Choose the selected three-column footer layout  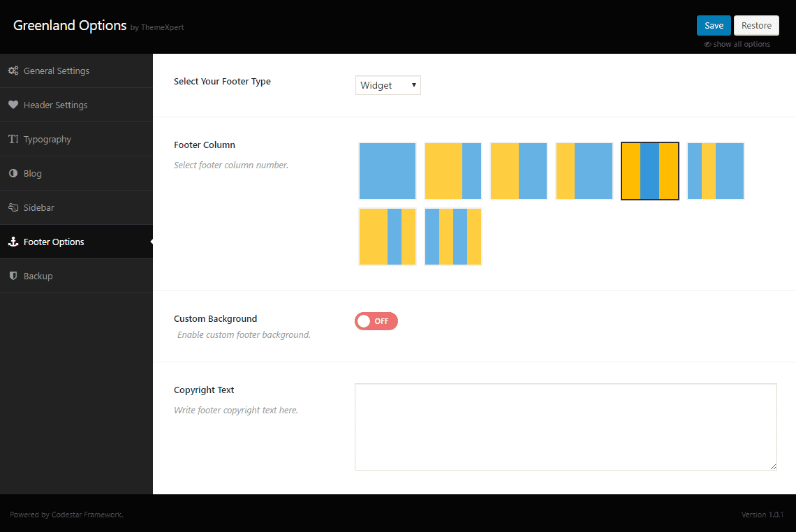pyautogui.click(x=650, y=171)
